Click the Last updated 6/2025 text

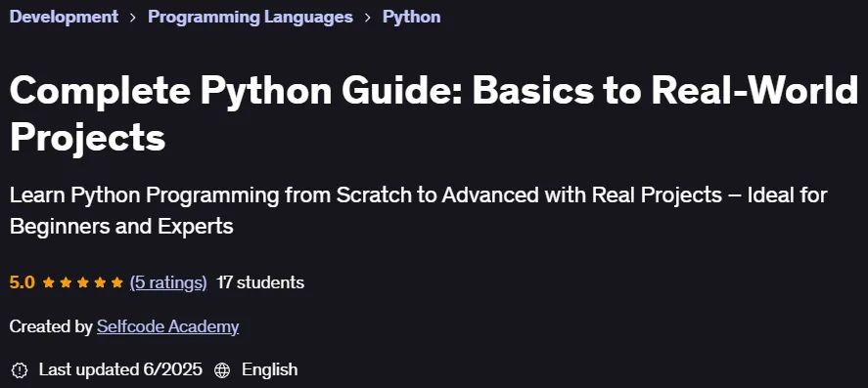(120, 369)
